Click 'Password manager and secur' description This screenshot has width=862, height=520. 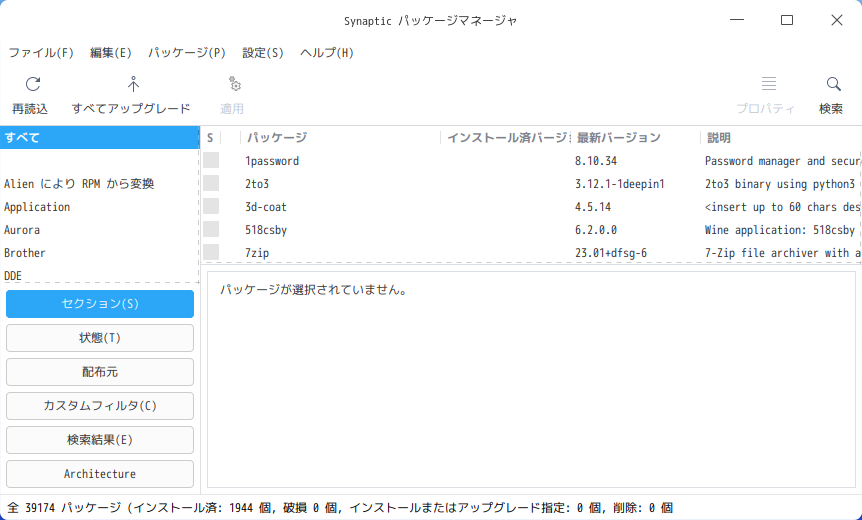tap(782, 161)
